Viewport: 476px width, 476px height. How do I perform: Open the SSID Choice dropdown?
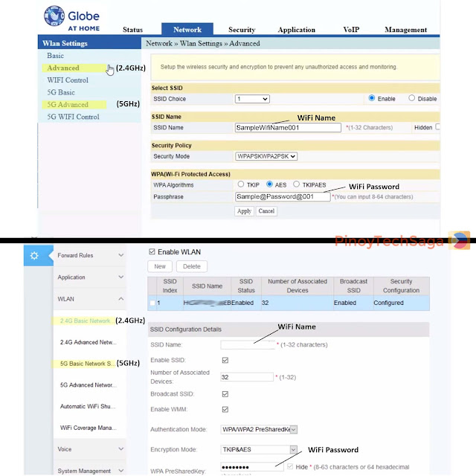tap(252, 99)
